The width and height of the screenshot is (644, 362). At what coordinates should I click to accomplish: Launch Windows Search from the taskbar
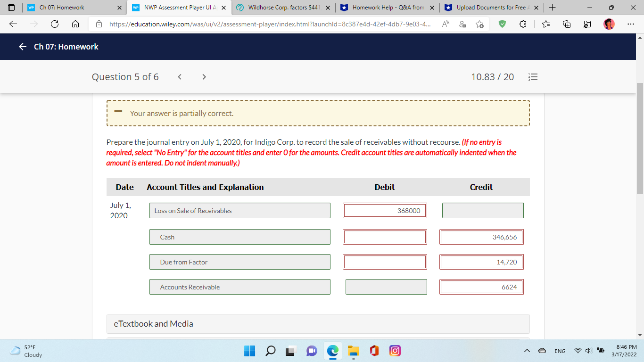click(x=270, y=351)
